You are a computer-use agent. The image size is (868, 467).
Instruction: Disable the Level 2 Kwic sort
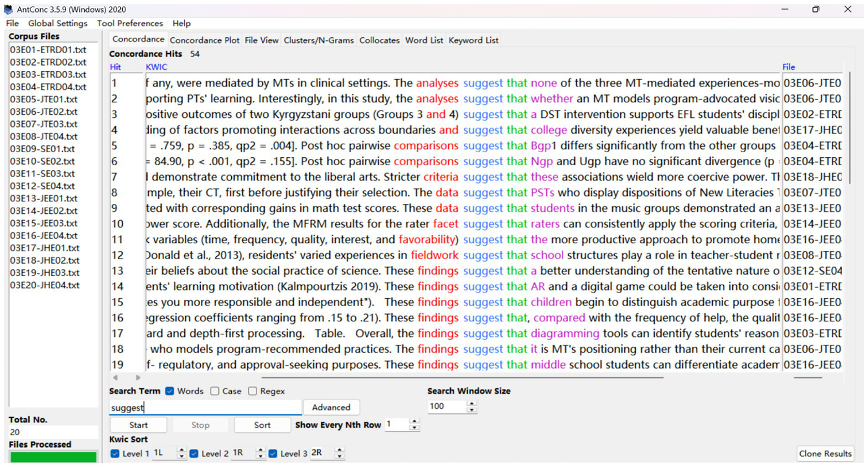click(195, 453)
